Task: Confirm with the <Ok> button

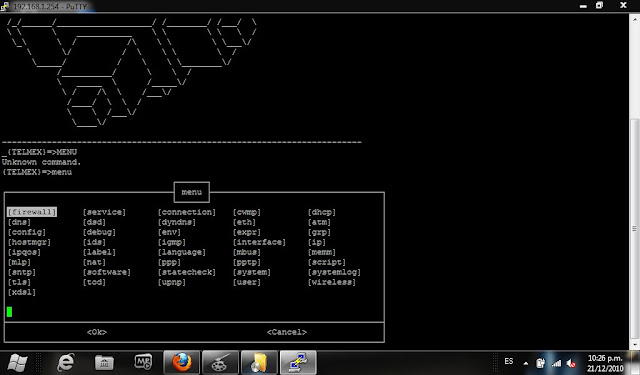Action: 97,332
